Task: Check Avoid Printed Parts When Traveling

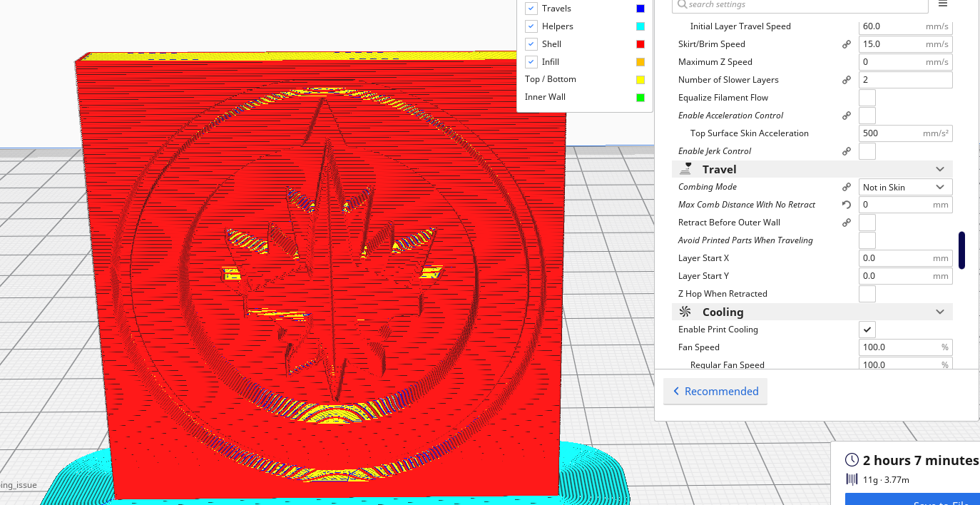Action: [867, 240]
